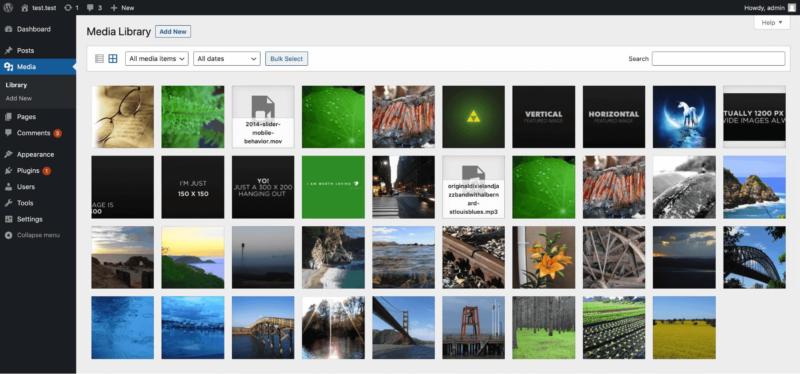Image resolution: width=800 pixels, height=374 pixels.
Task: Select the fern leaves thumbnail
Action: [193, 117]
